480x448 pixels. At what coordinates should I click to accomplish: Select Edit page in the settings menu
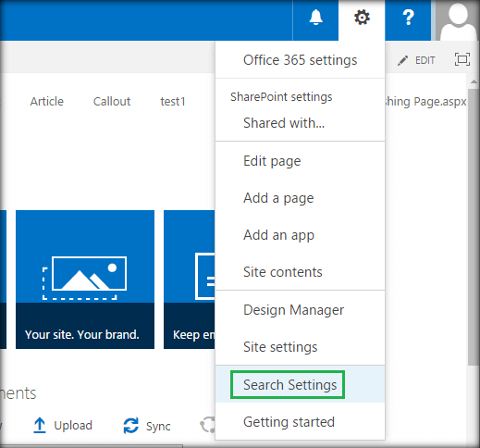click(x=300, y=161)
